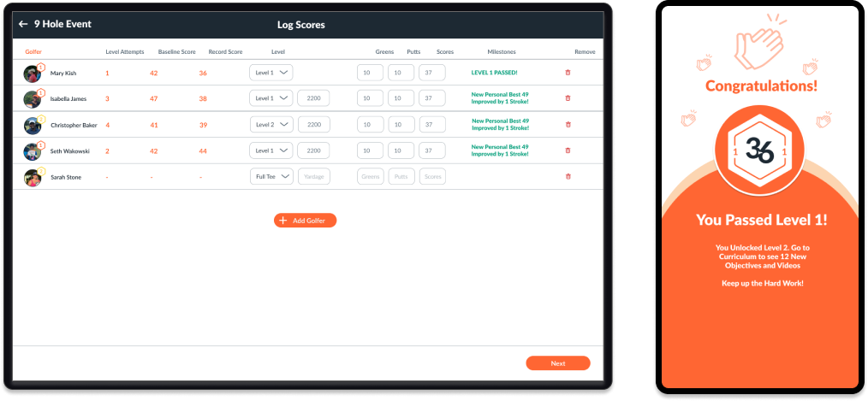Click the Next button

(x=558, y=363)
